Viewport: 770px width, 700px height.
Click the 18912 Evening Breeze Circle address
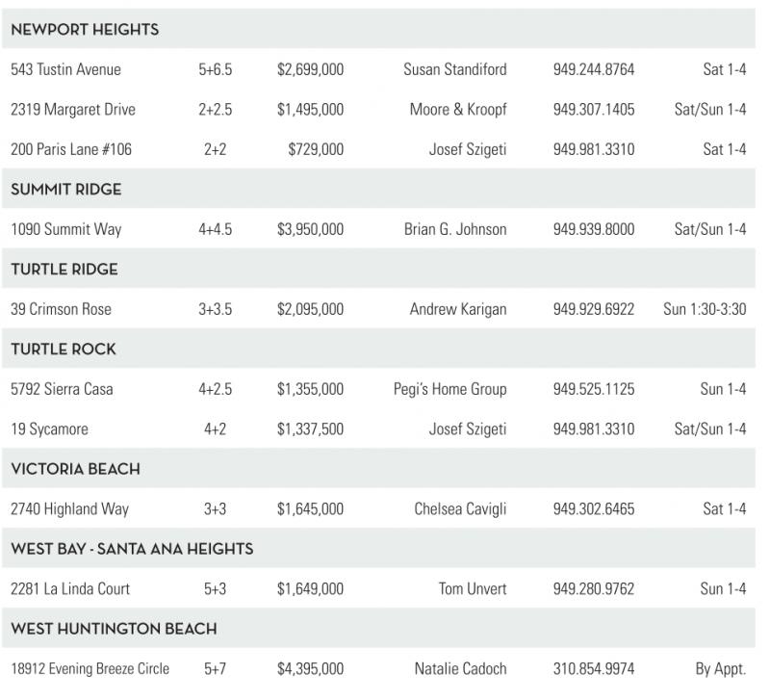coord(90,669)
